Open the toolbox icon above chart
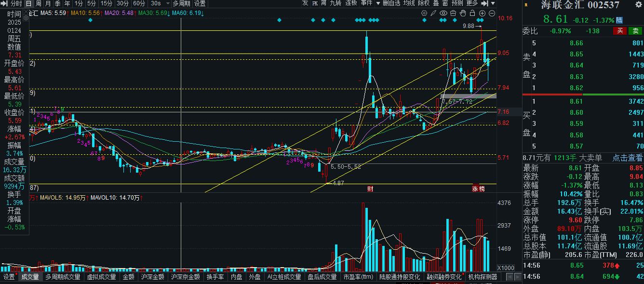644x284 pixels. pyautogui.click(x=453, y=13)
